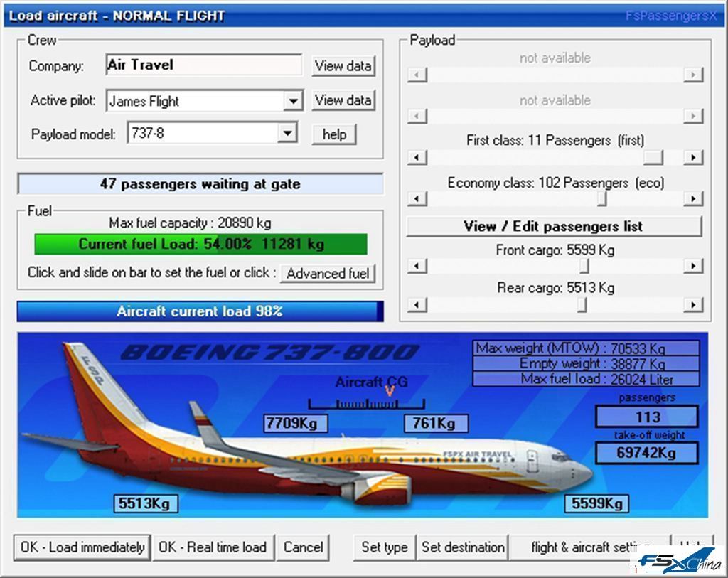This screenshot has width=728, height=578.
Task: Decrease Rear cargo with left arrow
Action: point(417,305)
